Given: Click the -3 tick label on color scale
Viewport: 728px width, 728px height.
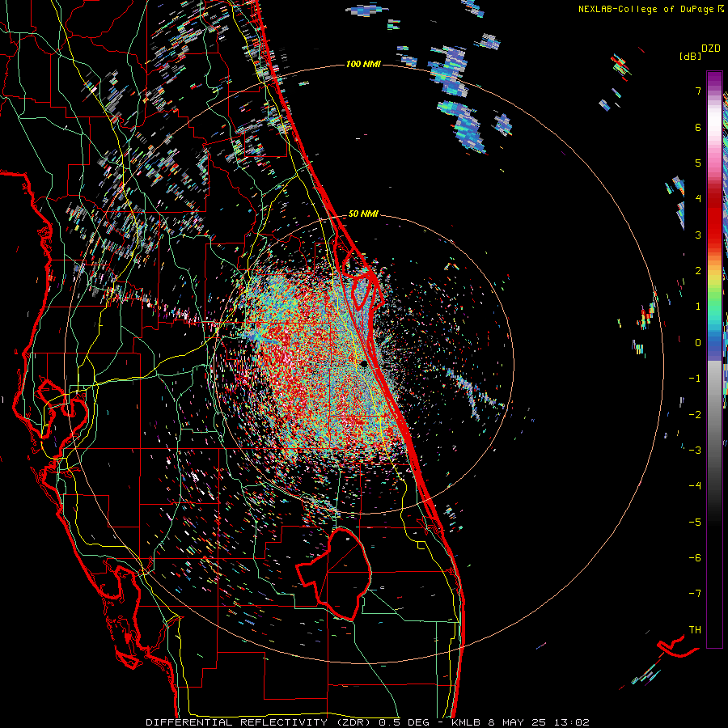Looking at the screenshot, I should [x=695, y=451].
